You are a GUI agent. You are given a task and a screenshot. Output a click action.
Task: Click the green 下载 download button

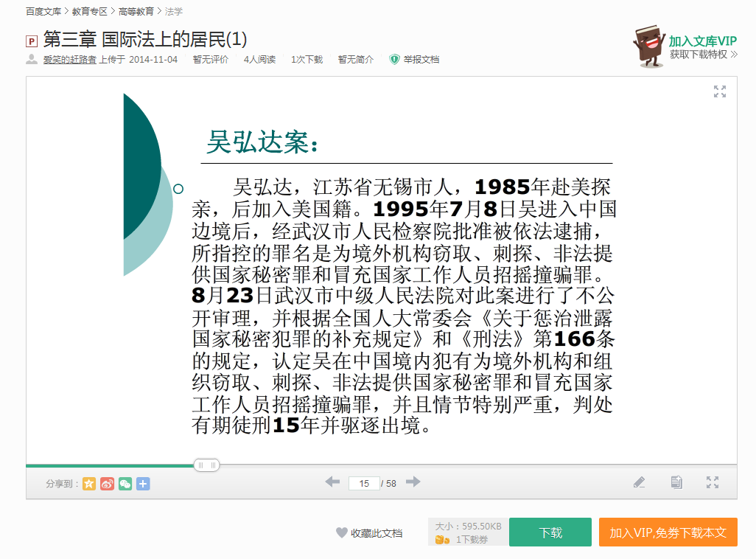pyautogui.click(x=550, y=532)
